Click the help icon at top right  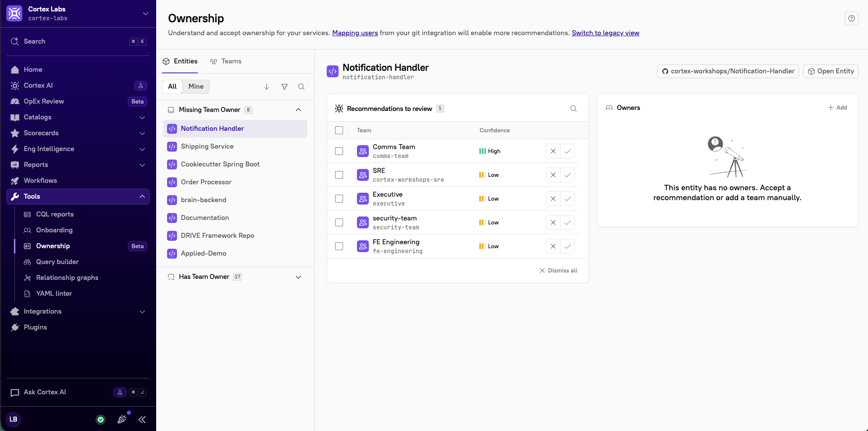click(x=852, y=18)
